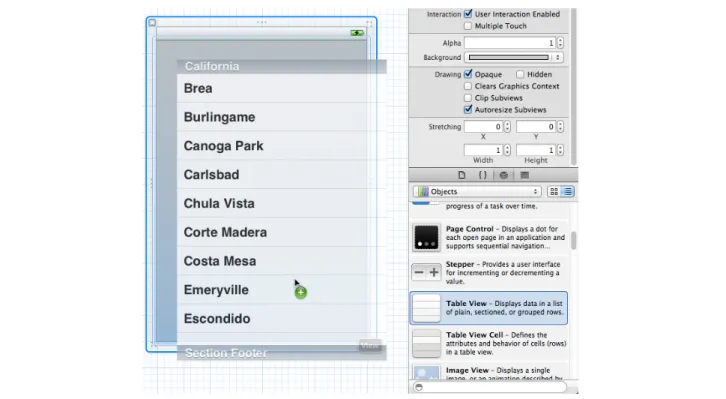Open the Objects library dropdown
This screenshot has width=726, height=399.
[x=477, y=192]
